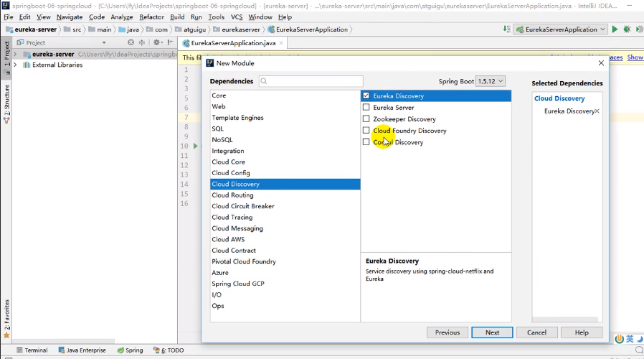Select the Cloud Config category
The width and height of the screenshot is (644, 359).
click(285, 173)
